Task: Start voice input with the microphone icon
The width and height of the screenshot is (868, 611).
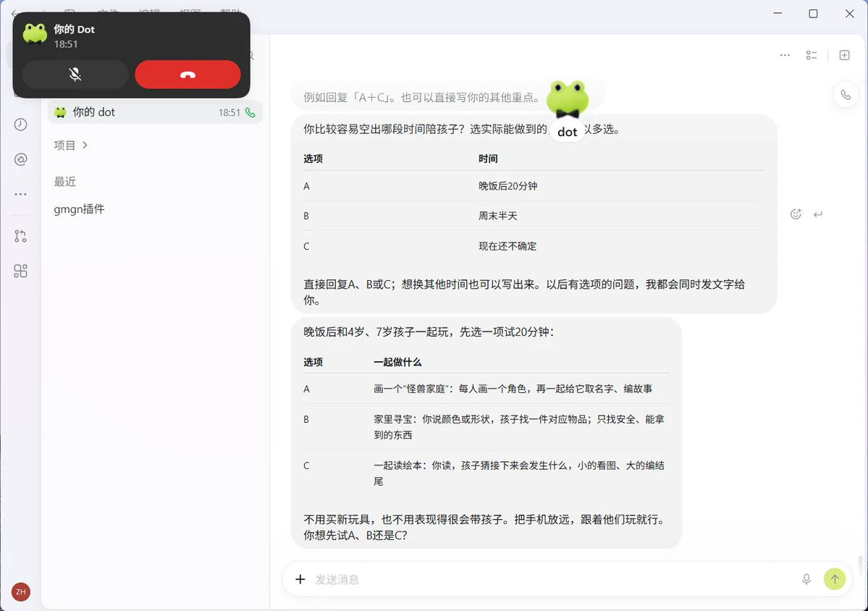Action: tap(806, 579)
